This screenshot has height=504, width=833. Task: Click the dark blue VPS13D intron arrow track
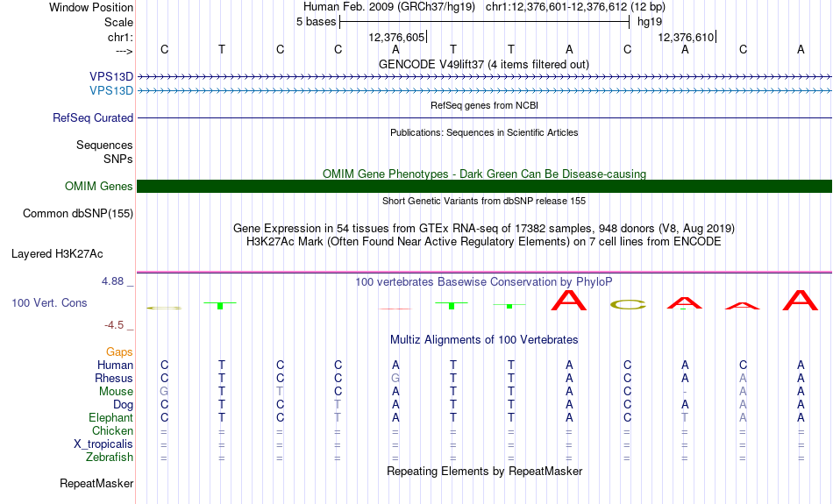point(485,77)
